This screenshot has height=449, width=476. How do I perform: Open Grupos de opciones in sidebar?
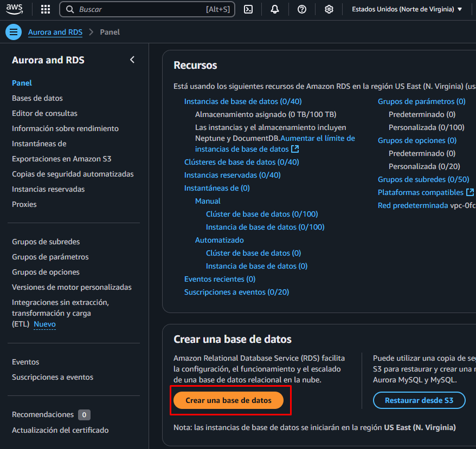click(x=46, y=272)
